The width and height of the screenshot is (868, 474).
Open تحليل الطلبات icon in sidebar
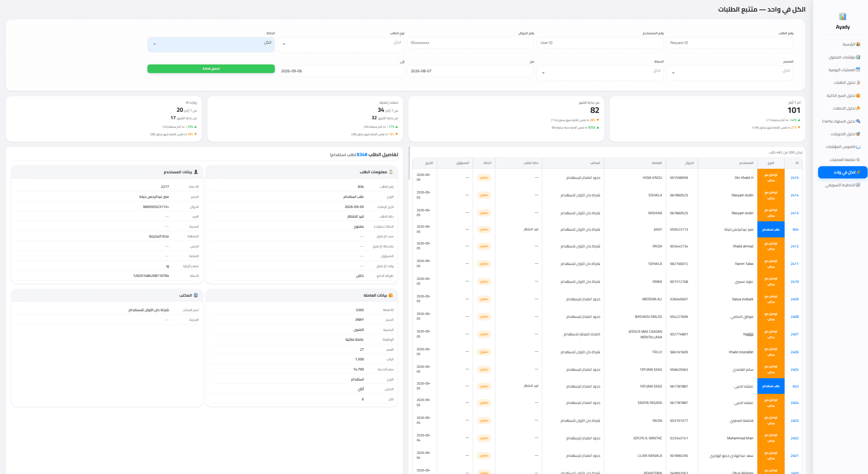coord(858,83)
